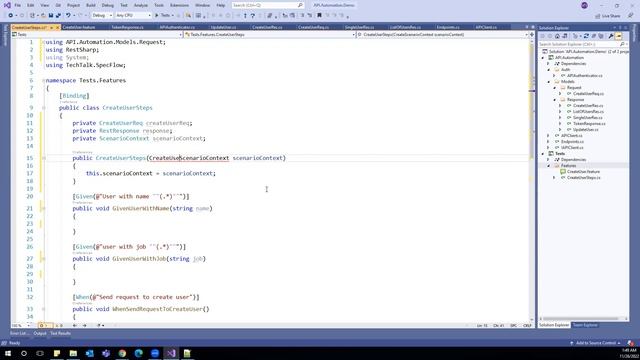Viewport: 640px width, 360px height.
Task: Collapse the Features folder node
Action: pos(549,166)
